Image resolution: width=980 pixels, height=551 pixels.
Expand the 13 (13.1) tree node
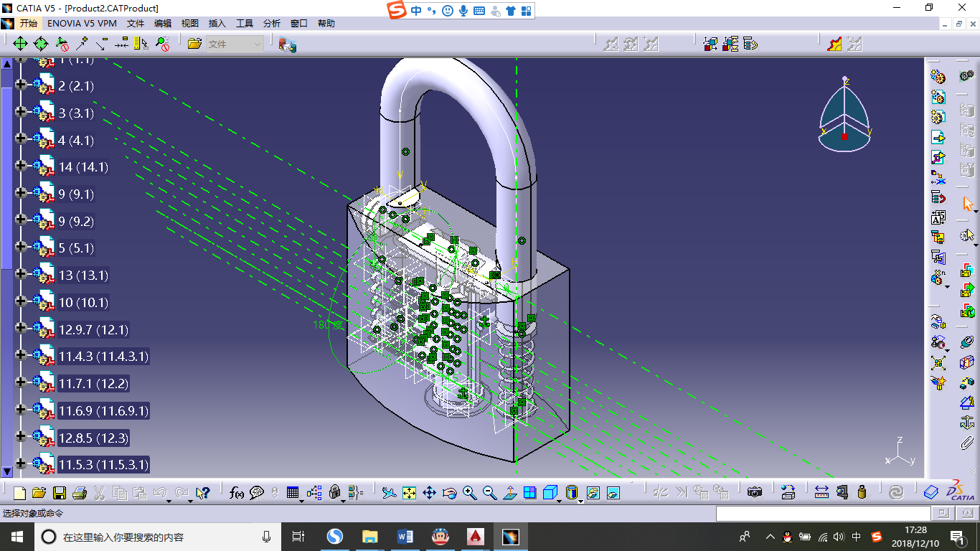click(20, 275)
